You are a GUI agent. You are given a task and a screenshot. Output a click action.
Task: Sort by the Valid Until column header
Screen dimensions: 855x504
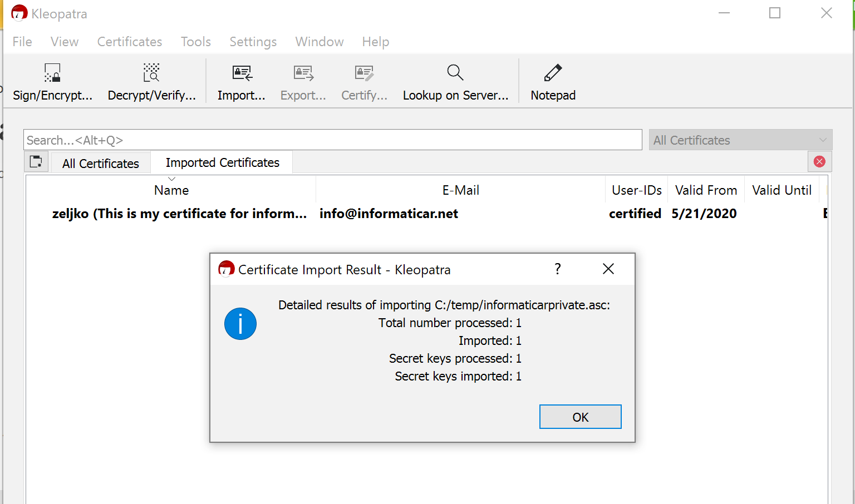tap(782, 190)
